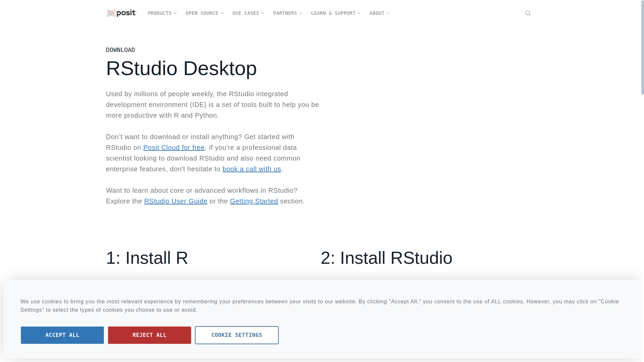
Task: Open Cookie Settings
Action: click(237, 335)
